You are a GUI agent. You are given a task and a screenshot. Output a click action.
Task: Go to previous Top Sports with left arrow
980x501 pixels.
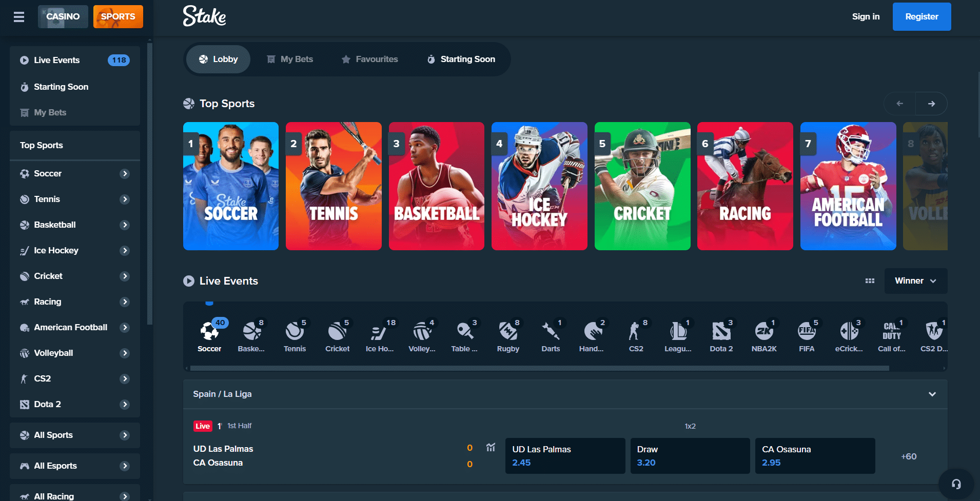pos(899,104)
